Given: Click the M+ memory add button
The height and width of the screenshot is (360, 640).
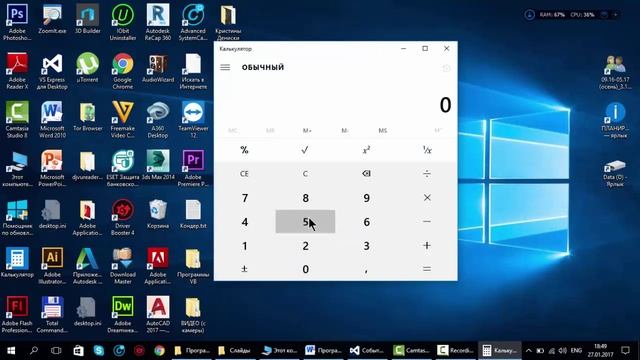Looking at the screenshot, I should coord(307,131).
